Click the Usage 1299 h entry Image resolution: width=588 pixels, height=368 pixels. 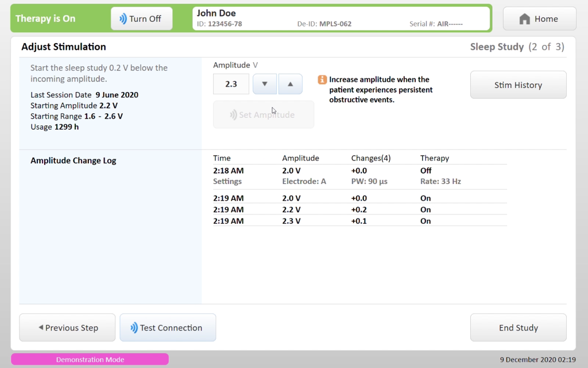click(x=55, y=127)
